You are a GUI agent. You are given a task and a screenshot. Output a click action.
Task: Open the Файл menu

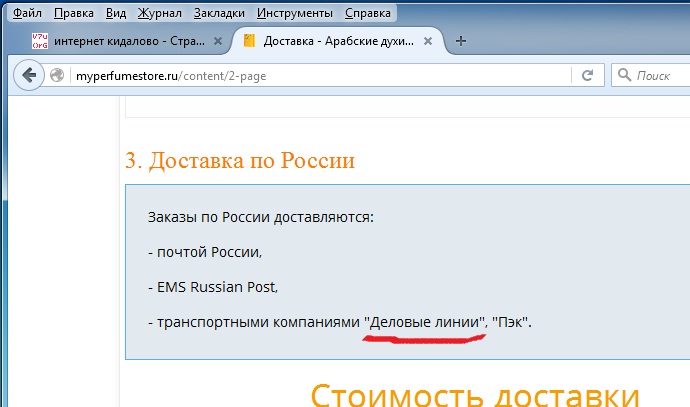(x=27, y=14)
